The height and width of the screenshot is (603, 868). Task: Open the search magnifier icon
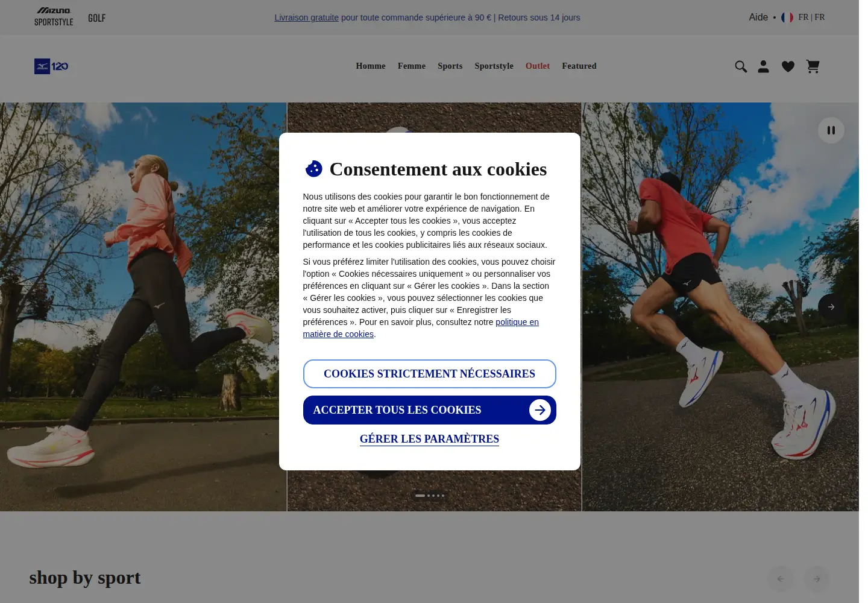point(741,66)
